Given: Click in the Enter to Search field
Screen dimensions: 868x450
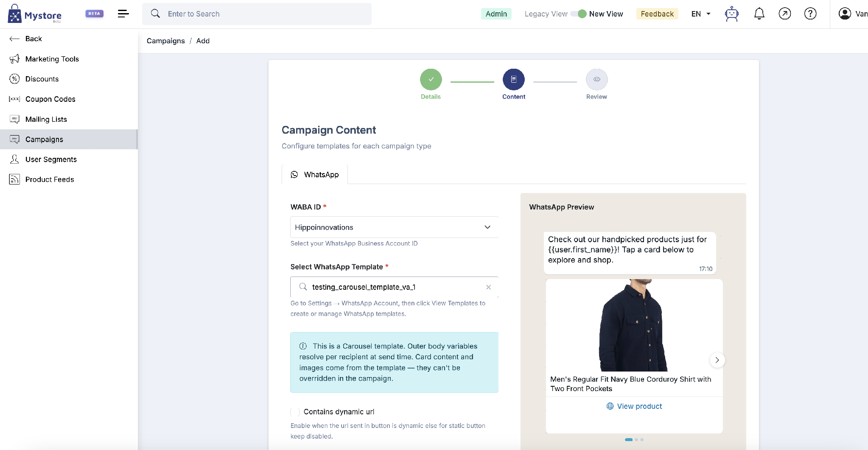Looking at the screenshot, I should (257, 14).
